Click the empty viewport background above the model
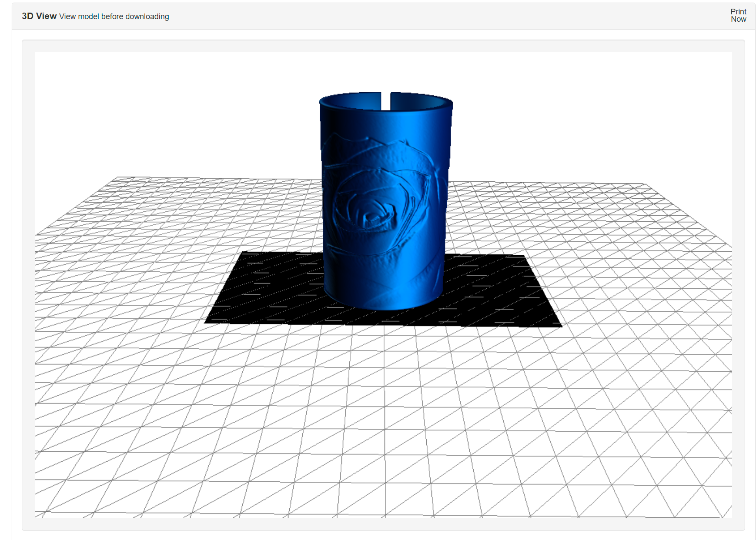The height and width of the screenshot is (540, 756). 383,70
